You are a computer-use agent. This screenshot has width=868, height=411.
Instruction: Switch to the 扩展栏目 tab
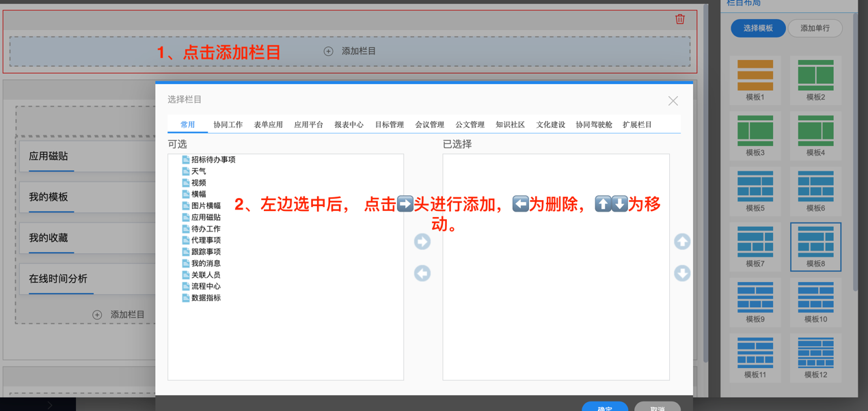pyautogui.click(x=637, y=125)
